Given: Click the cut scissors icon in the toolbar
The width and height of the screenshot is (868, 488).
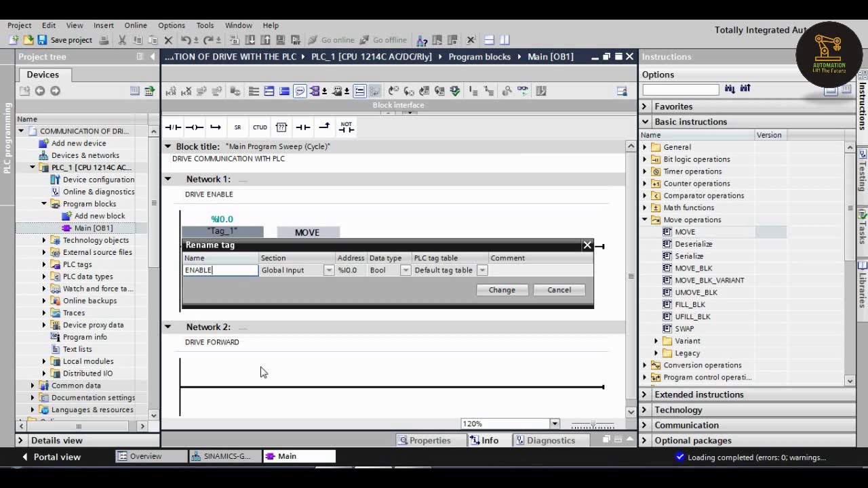Looking at the screenshot, I should [122, 40].
